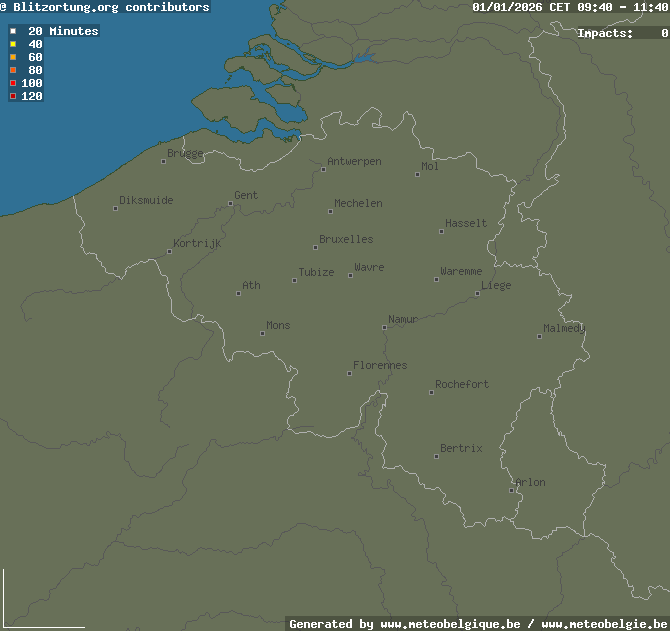Select the Antwerpen city marker dot

coord(323,169)
